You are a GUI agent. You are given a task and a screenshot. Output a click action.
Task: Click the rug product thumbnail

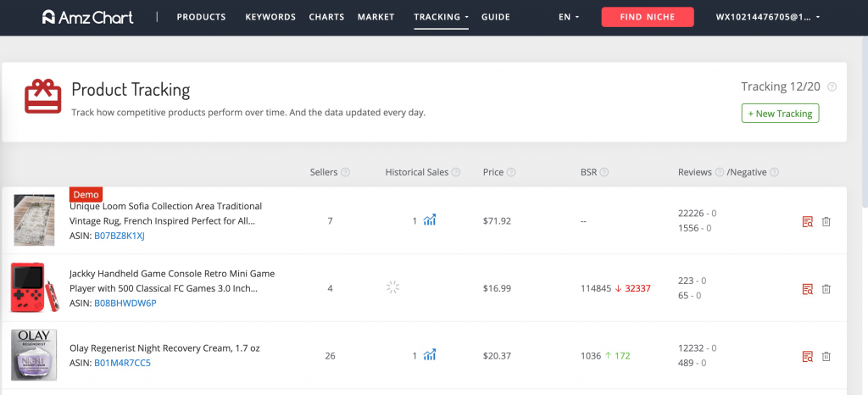pos(34,220)
